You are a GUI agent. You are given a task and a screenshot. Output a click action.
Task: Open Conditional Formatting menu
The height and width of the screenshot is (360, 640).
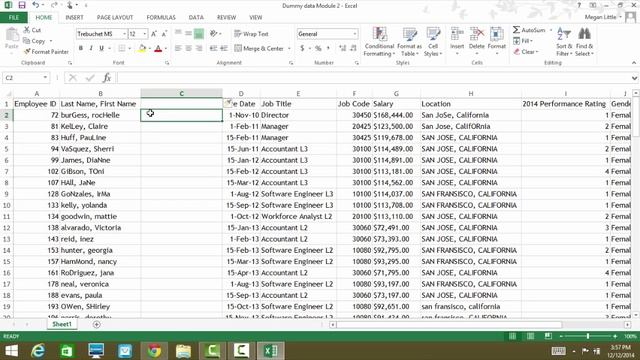point(379,42)
